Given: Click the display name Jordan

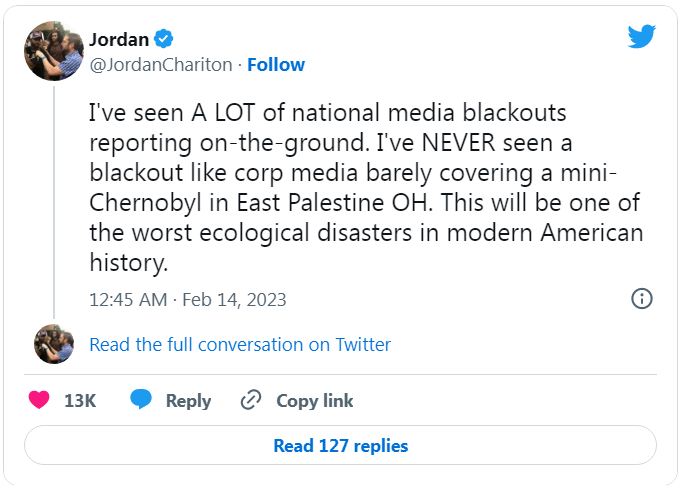Looking at the screenshot, I should click(x=118, y=40).
